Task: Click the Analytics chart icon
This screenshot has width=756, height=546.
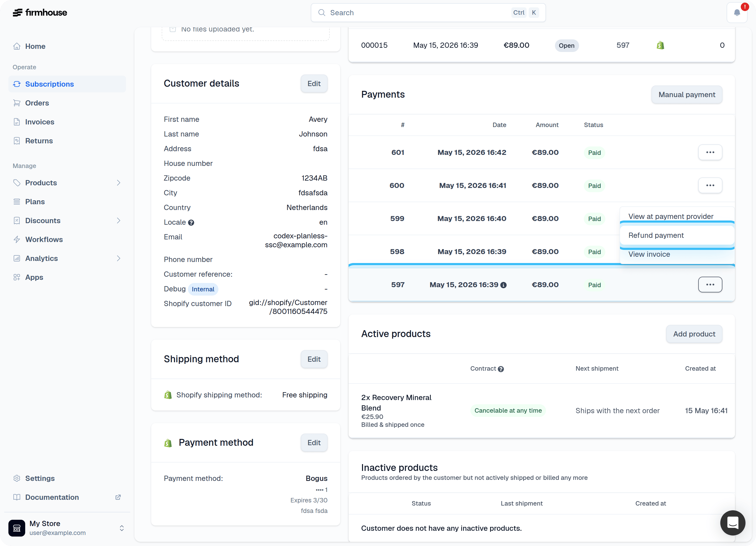Action: click(x=17, y=258)
